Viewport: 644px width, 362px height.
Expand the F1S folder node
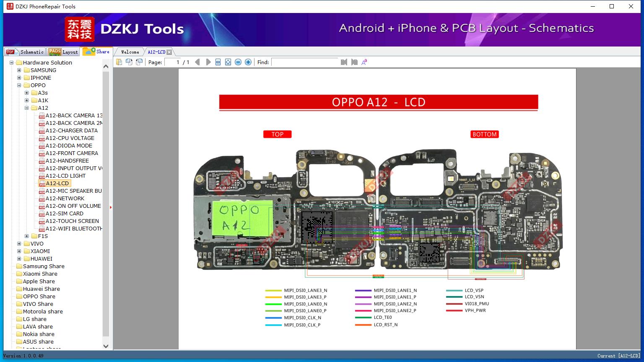coord(27,236)
